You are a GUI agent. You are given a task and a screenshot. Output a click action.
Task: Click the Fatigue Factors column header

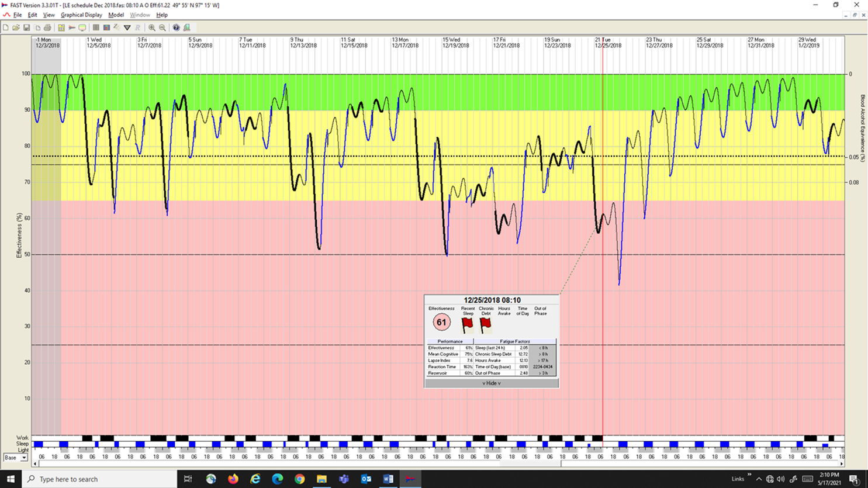click(x=514, y=341)
